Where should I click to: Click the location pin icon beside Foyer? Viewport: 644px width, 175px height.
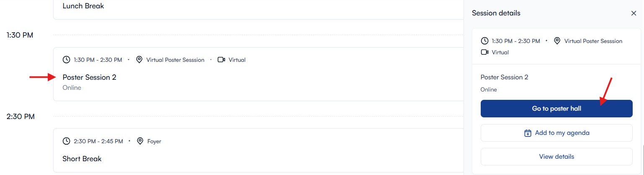click(140, 141)
